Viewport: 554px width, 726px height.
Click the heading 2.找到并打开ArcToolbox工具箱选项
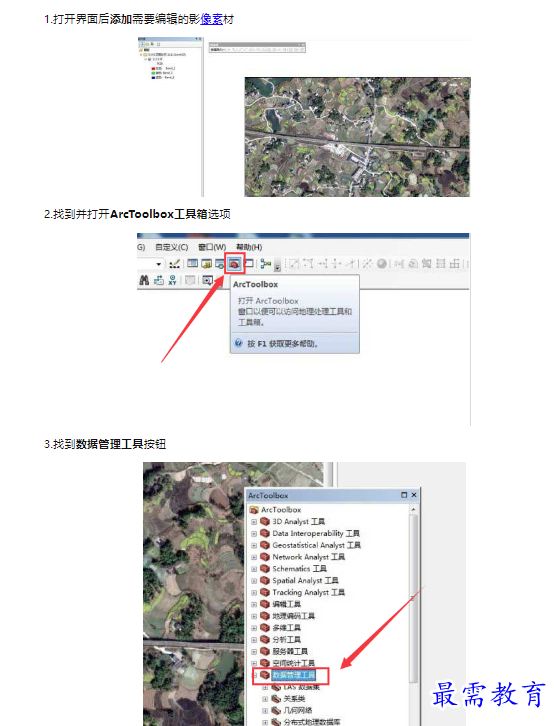137,214
